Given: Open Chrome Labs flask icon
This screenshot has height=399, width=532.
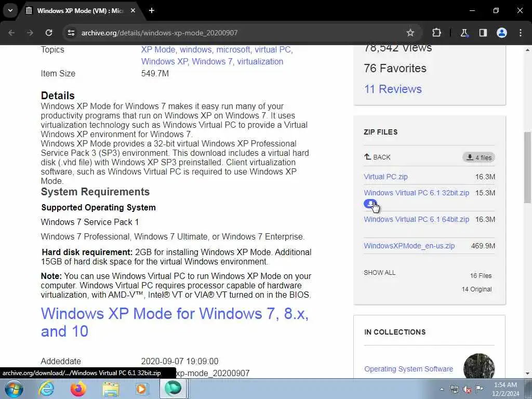Looking at the screenshot, I should pyautogui.click(x=464, y=33).
